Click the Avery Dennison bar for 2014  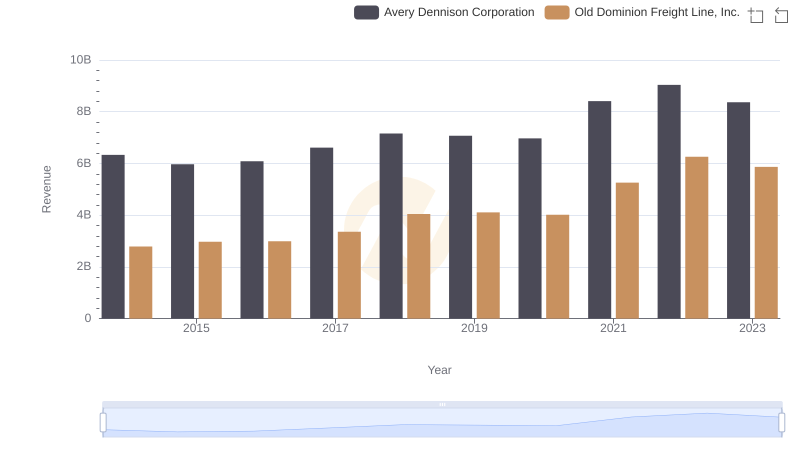(113, 237)
